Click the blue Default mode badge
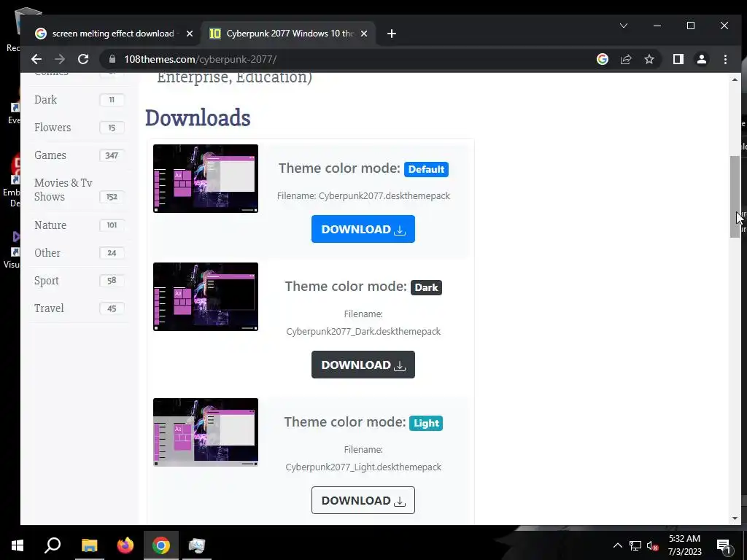This screenshot has width=747, height=560. 426,169
